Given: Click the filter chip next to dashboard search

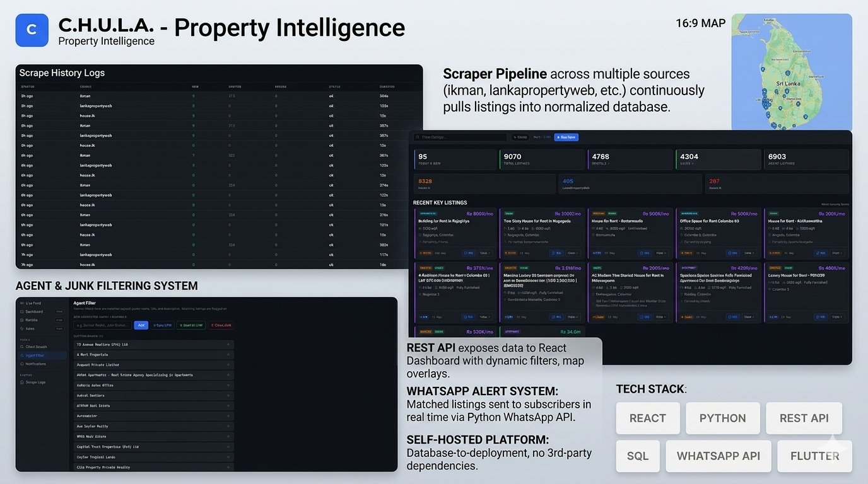Looking at the screenshot, I should click(520, 137).
